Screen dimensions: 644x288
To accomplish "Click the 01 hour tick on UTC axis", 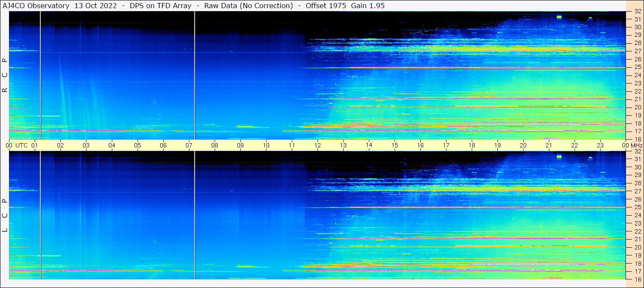I will [x=35, y=145].
